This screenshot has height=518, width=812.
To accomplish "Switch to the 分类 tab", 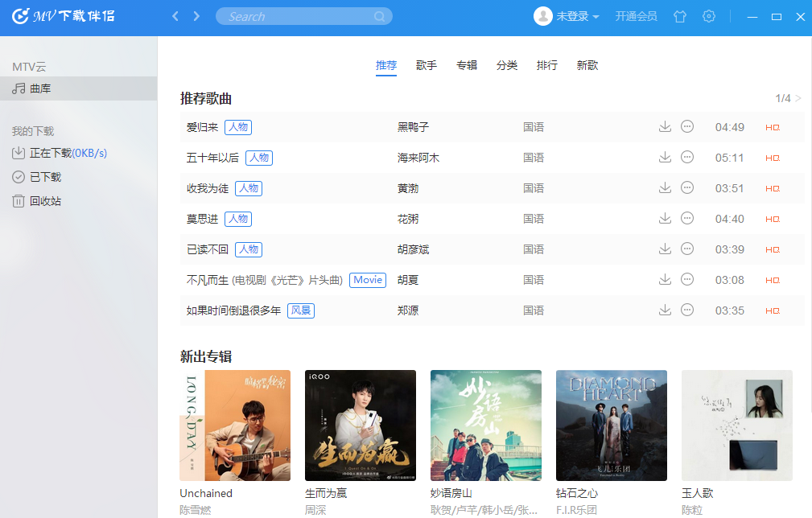I will (506, 65).
